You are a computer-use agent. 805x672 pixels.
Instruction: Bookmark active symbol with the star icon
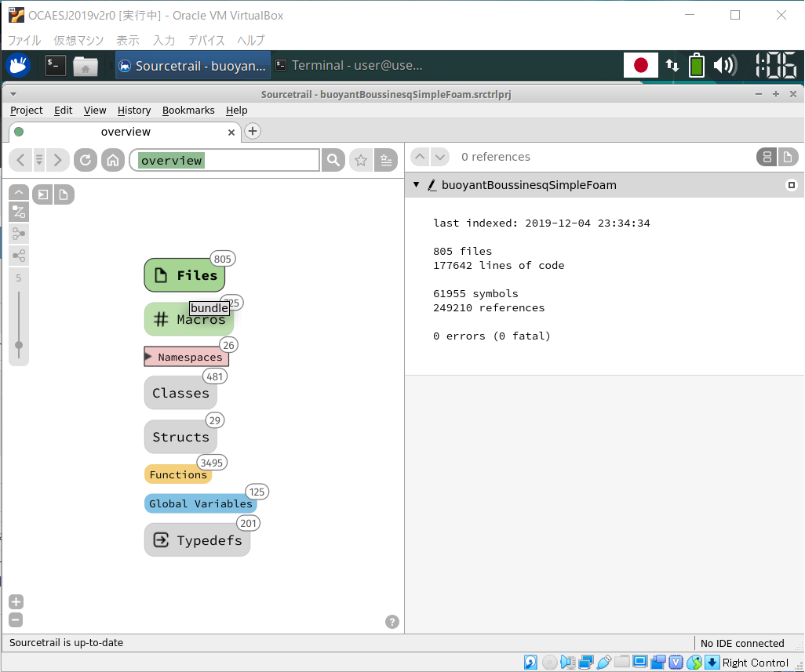361,161
